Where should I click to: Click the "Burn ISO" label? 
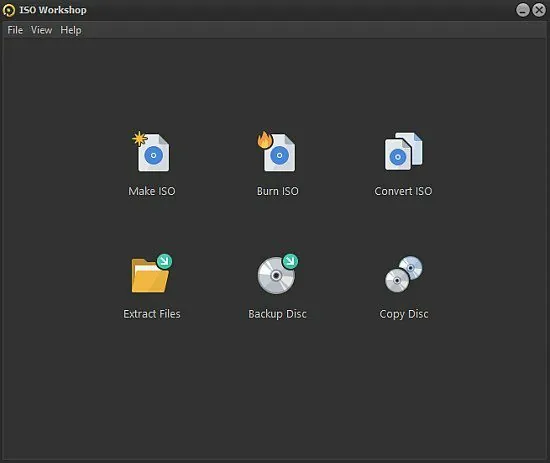tap(277, 191)
